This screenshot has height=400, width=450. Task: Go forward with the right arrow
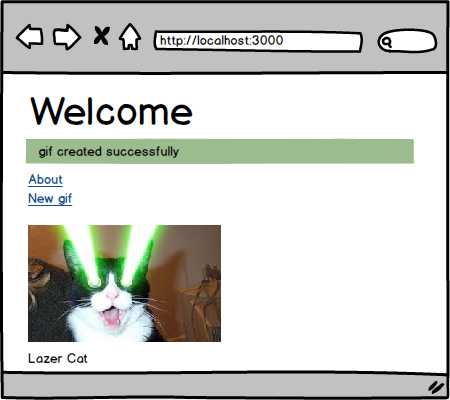pos(67,37)
